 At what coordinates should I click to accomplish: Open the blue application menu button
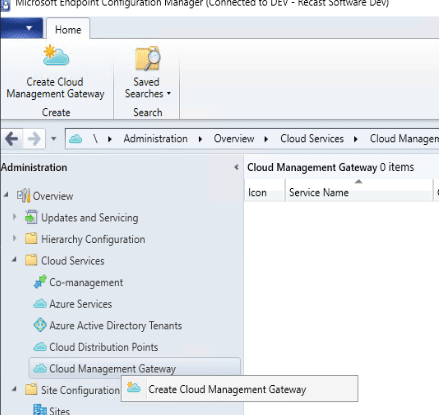point(22,28)
